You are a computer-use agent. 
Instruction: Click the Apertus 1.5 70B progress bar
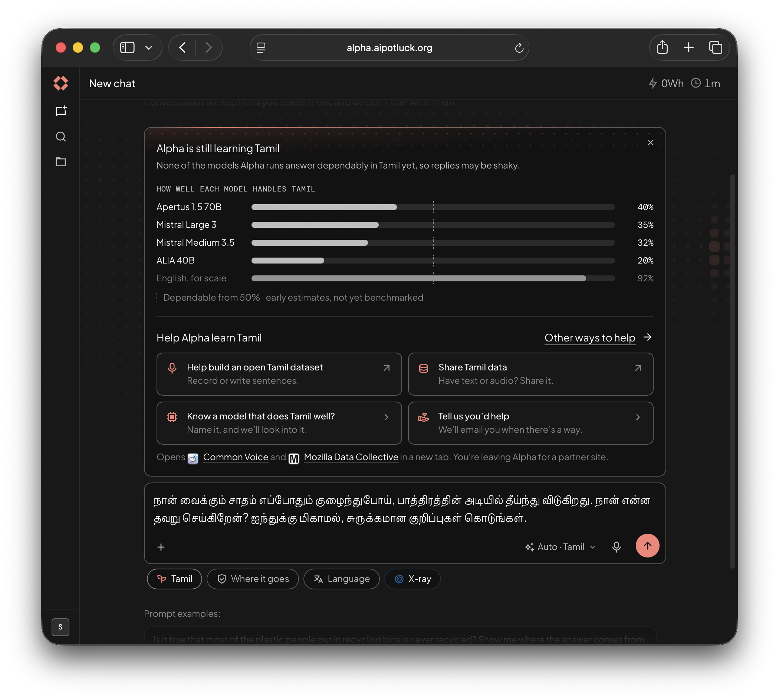pos(433,207)
